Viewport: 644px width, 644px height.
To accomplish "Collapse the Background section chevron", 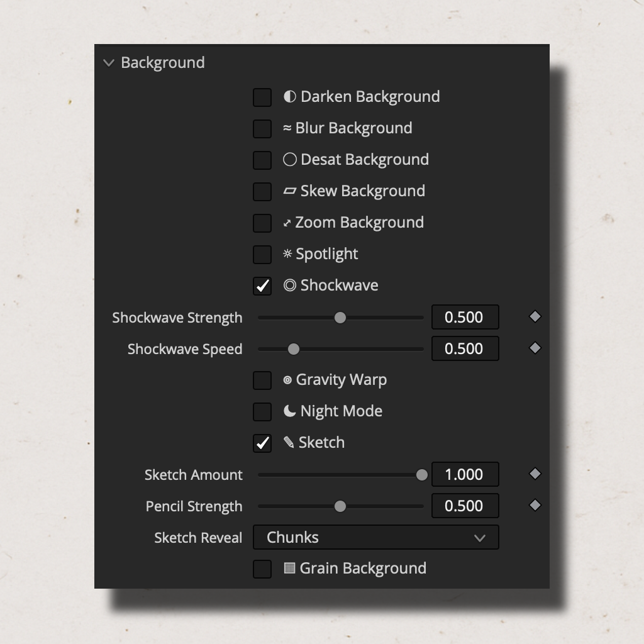I will (109, 63).
